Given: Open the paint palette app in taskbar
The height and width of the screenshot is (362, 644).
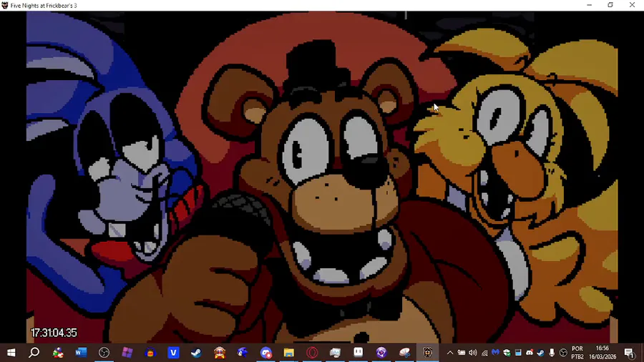Looking at the screenshot, I should click(404, 353).
